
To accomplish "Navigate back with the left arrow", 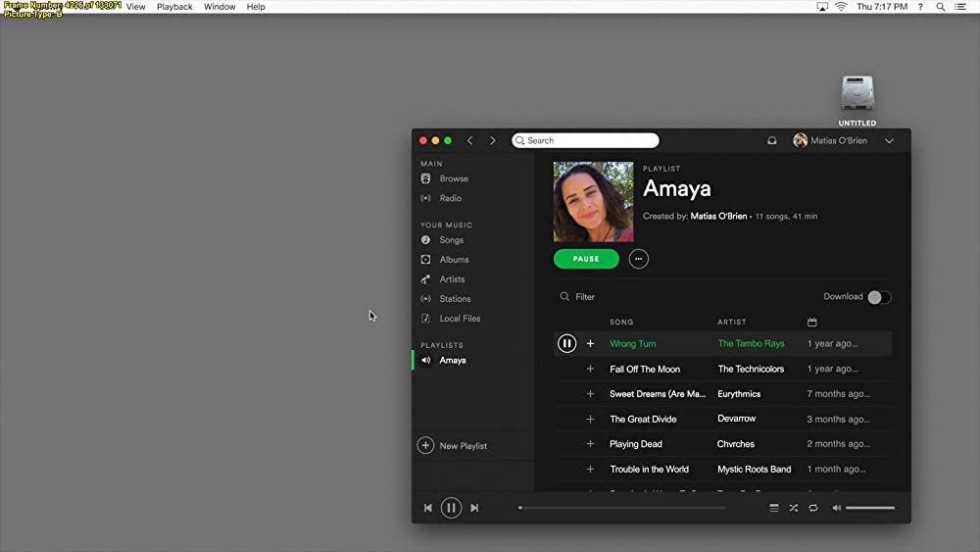I will coord(470,141).
